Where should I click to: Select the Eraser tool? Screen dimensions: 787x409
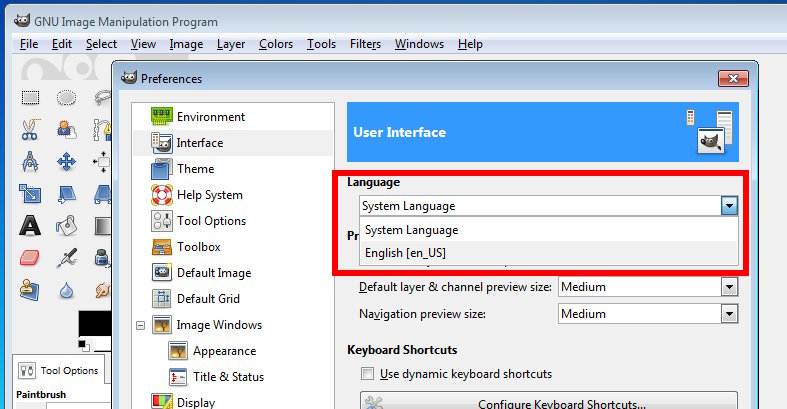(30, 258)
